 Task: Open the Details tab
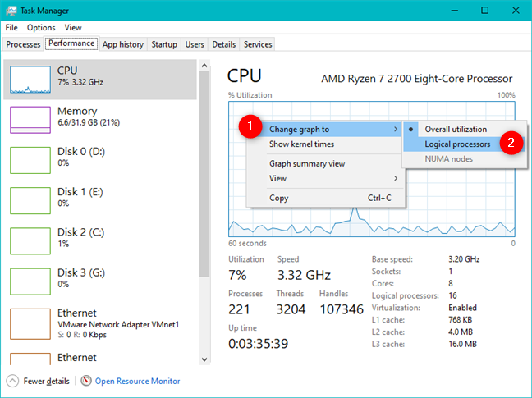point(224,44)
